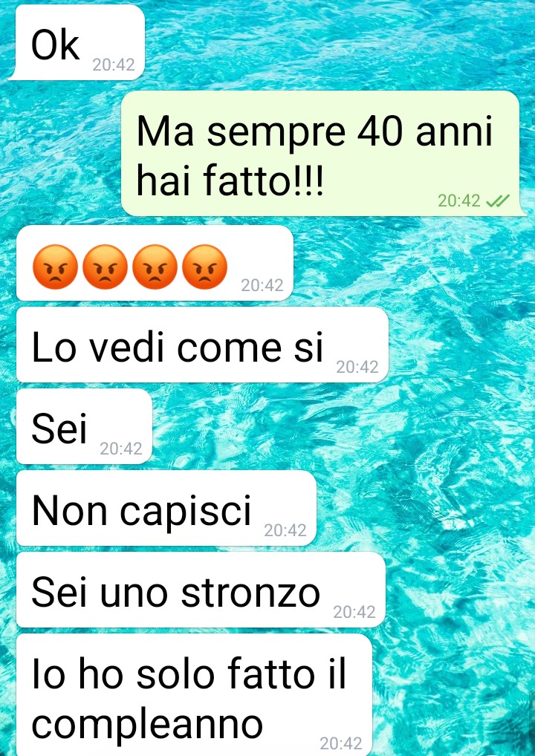Tap the first angry face emoji
The height and width of the screenshot is (756, 535).
pyautogui.click(x=55, y=267)
